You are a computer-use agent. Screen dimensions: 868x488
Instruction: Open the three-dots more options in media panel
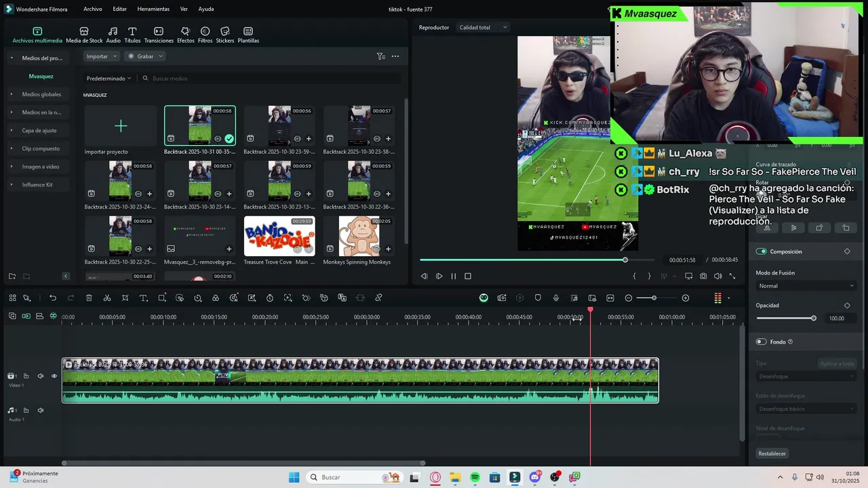pos(395,56)
